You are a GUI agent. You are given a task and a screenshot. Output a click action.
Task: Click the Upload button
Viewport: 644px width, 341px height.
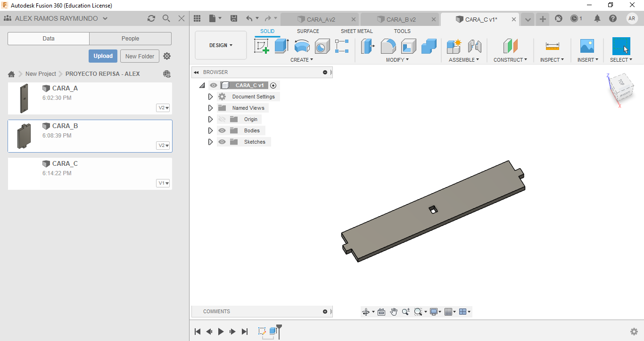point(103,56)
